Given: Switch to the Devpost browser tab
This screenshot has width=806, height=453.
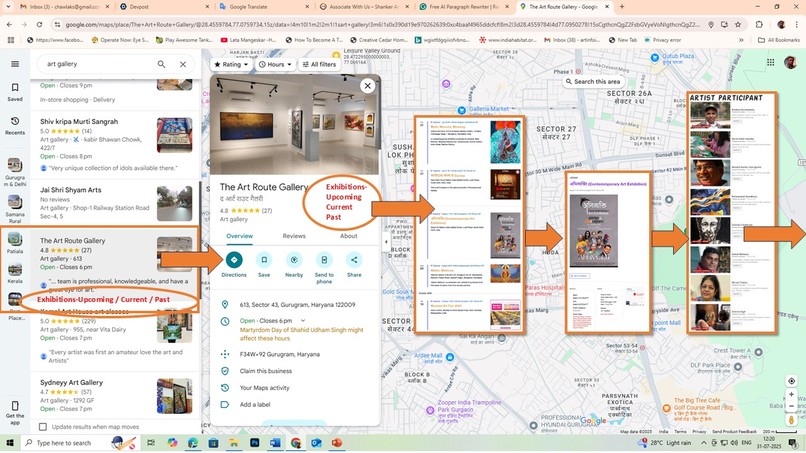Looking at the screenshot, I should (162, 7).
